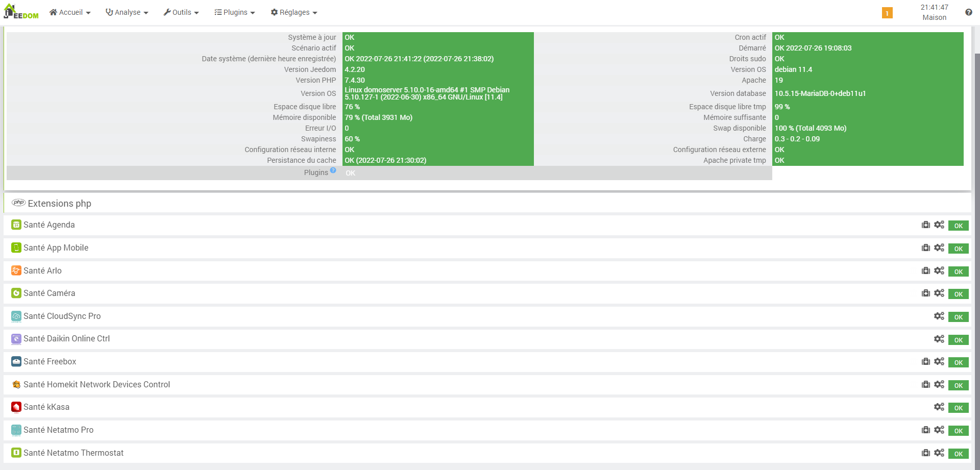Click the PHP version value 7.4.30

355,80
